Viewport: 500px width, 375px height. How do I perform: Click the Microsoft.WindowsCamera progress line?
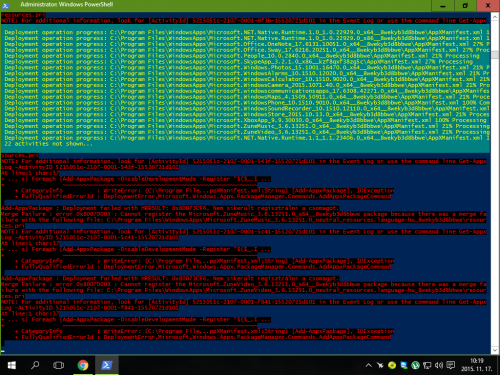tap(247, 85)
